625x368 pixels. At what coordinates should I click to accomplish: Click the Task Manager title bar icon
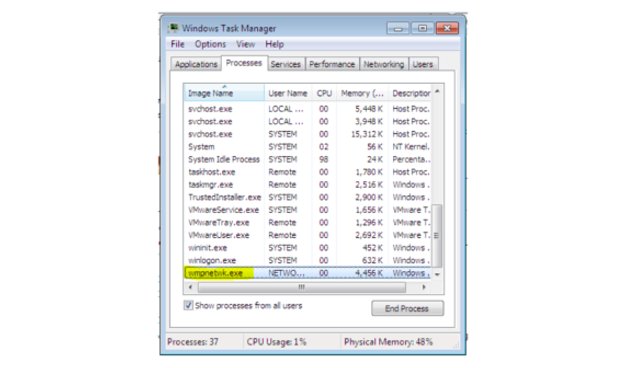[173, 28]
